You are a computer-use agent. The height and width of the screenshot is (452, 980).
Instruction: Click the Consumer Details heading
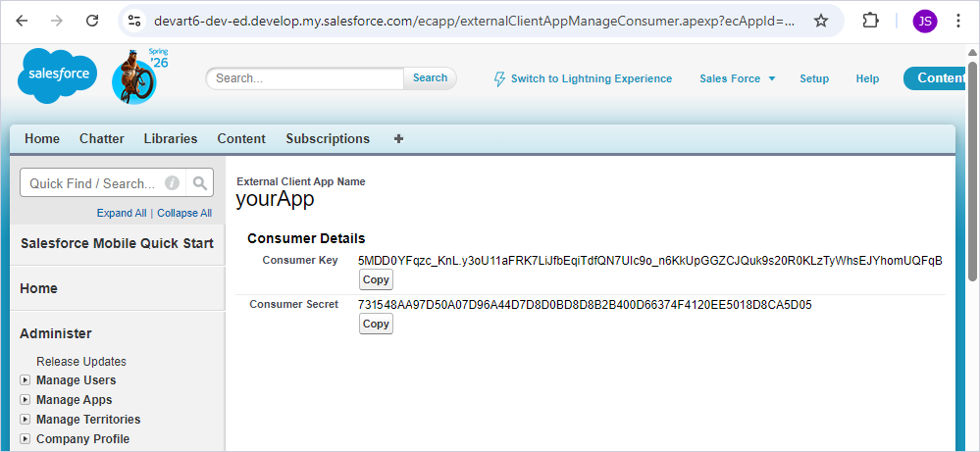click(306, 238)
